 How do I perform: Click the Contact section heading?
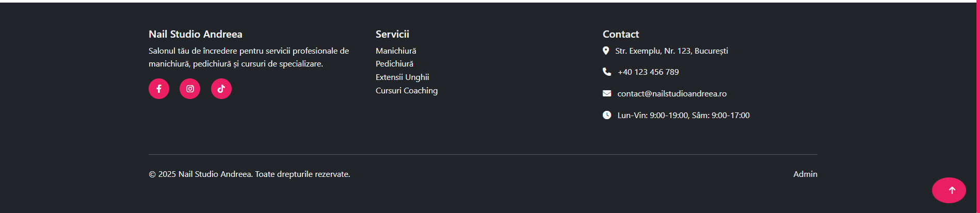tap(620, 34)
